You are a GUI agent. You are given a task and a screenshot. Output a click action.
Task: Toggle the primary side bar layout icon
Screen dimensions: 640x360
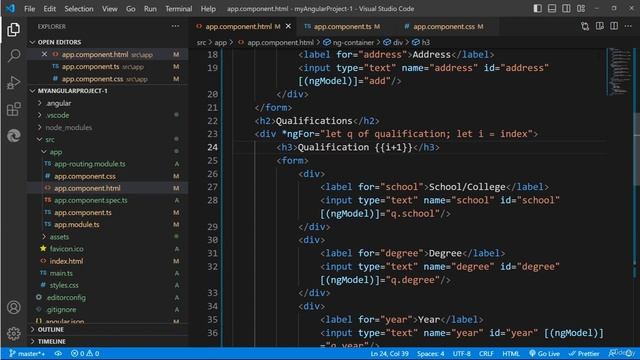(x=538, y=9)
